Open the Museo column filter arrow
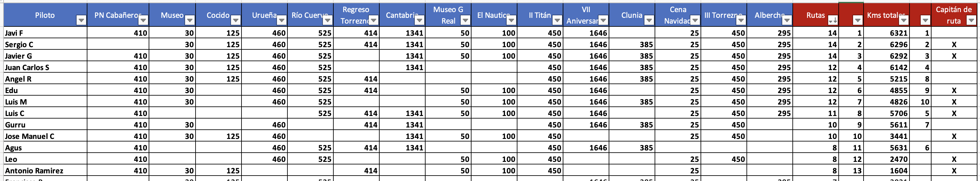This screenshot has height=181, width=980. (189, 20)
